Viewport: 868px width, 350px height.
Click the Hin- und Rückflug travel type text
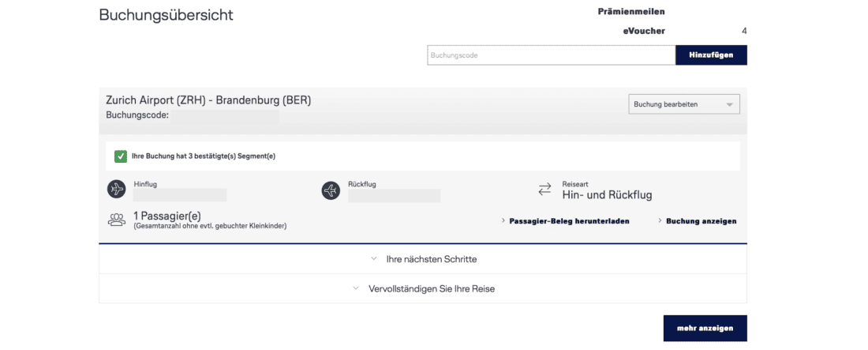(x=607, y=194)
